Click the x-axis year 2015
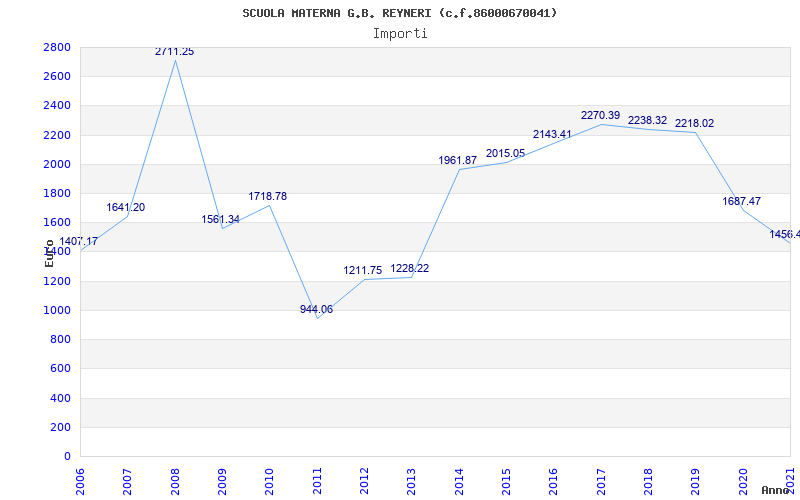 [506, 482]
